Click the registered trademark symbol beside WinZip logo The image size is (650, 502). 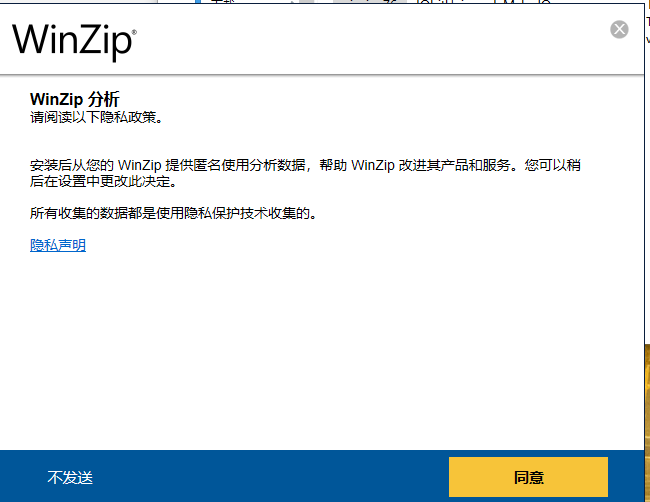134,32
